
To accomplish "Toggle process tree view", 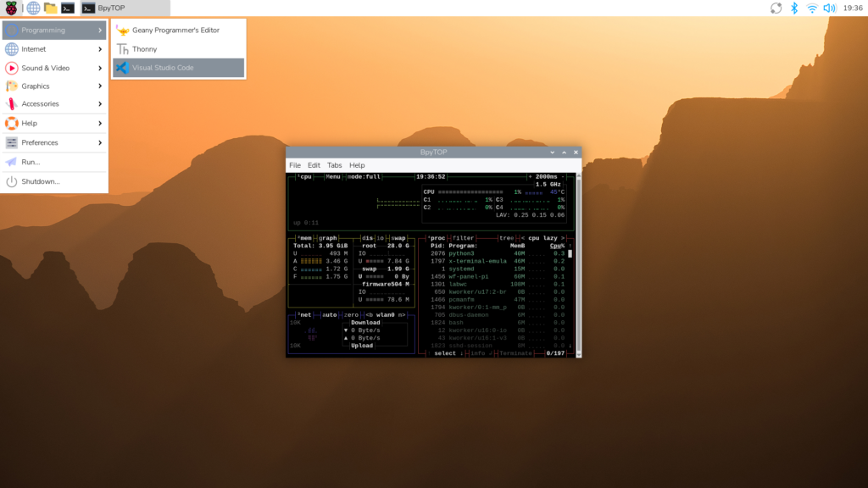I will click(507, 238).
